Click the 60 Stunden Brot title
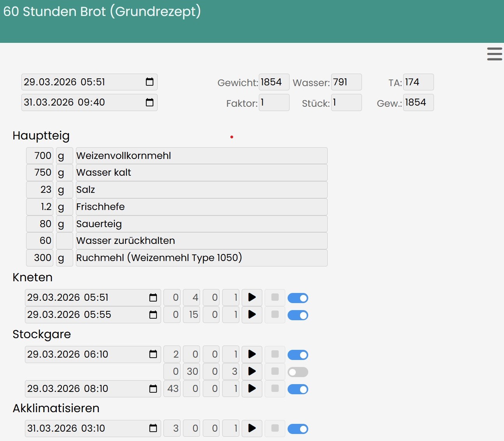Image resolution: width=504 pixels, height=441 pixels. [102, 12]
